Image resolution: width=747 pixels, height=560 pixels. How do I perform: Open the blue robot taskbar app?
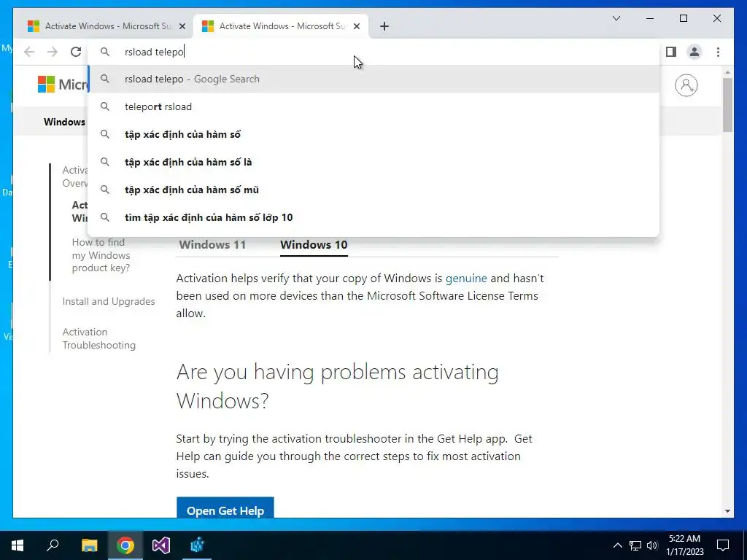[x=197, y=545]
